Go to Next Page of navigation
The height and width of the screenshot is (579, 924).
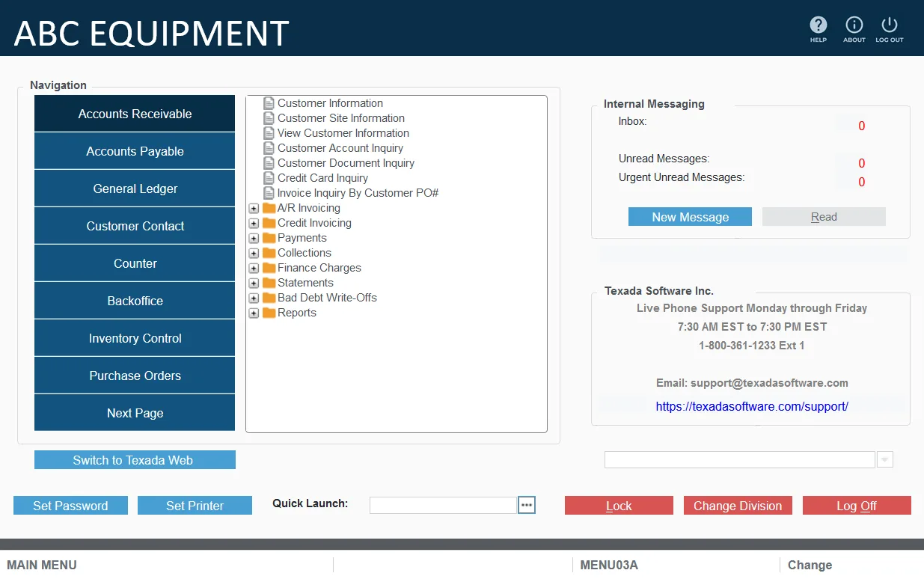[x=135, y=413]
